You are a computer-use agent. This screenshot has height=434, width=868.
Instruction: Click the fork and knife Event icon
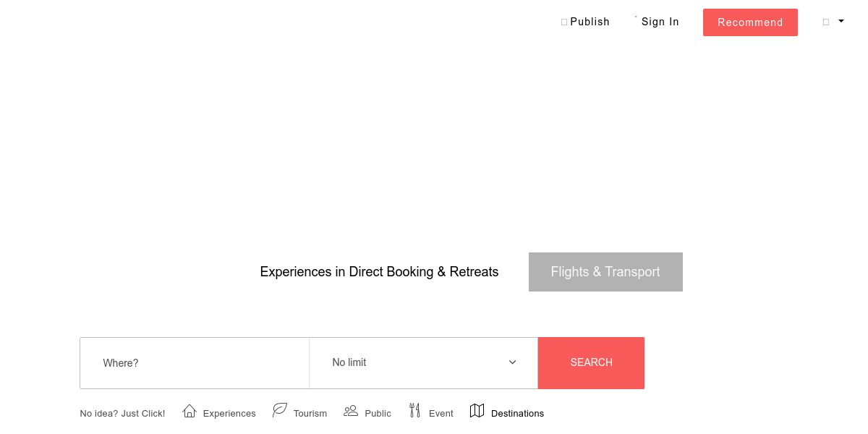coord(414,410)
